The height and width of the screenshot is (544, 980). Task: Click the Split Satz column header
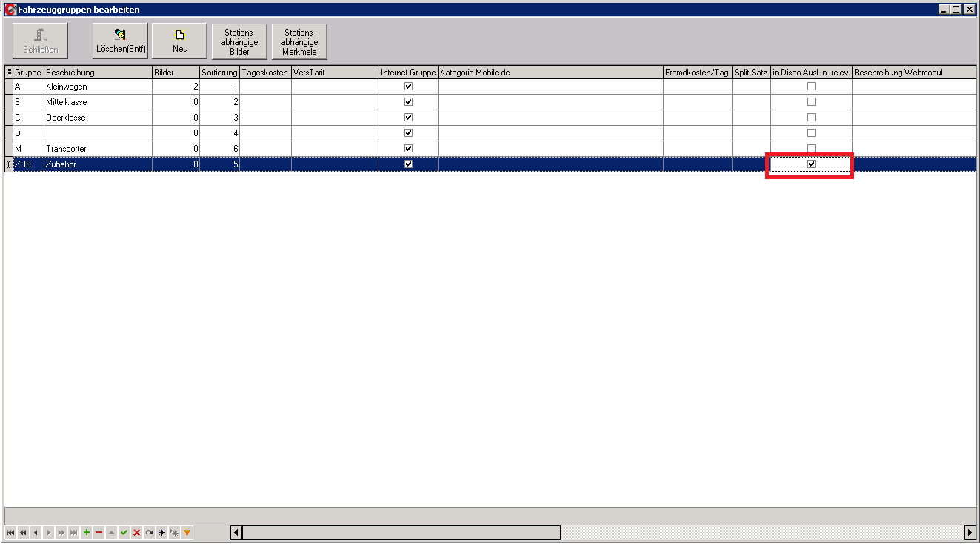[x=751, y=73]
